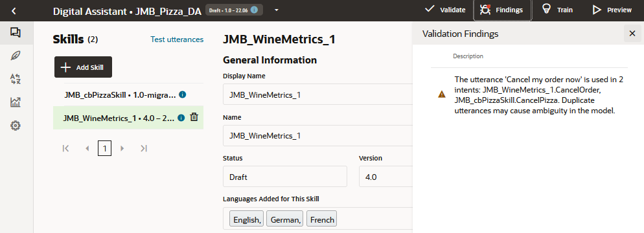Go to previous page of skills
Viewport: 644px width, 233px height.
pos(87,148)
